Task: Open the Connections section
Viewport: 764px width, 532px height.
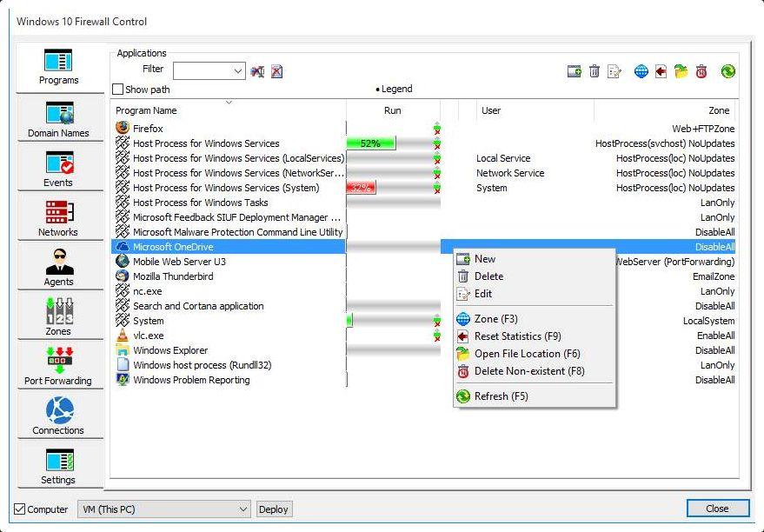Action: 59,416
